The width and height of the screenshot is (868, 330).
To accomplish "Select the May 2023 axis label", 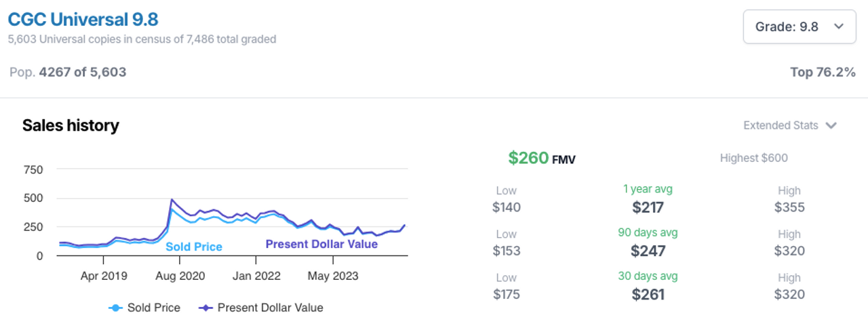I will [333, 276].
